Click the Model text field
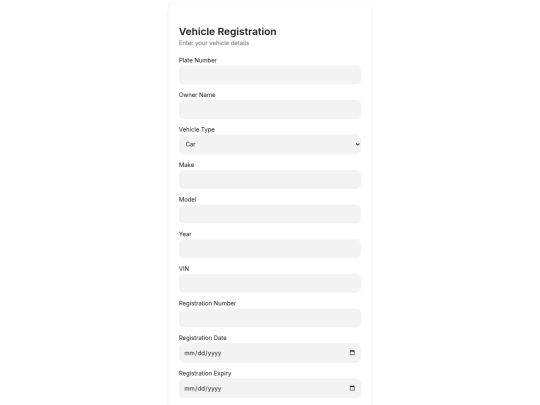The image size is (540, 405). coord(270,214)
